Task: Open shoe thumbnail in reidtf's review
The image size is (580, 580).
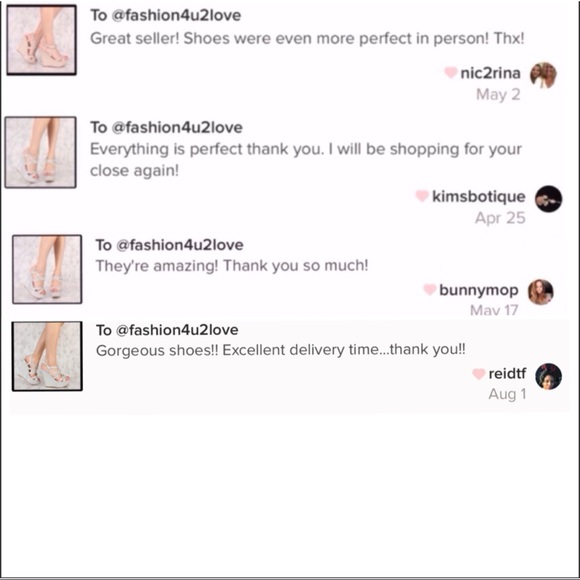Action: (47, 356)
